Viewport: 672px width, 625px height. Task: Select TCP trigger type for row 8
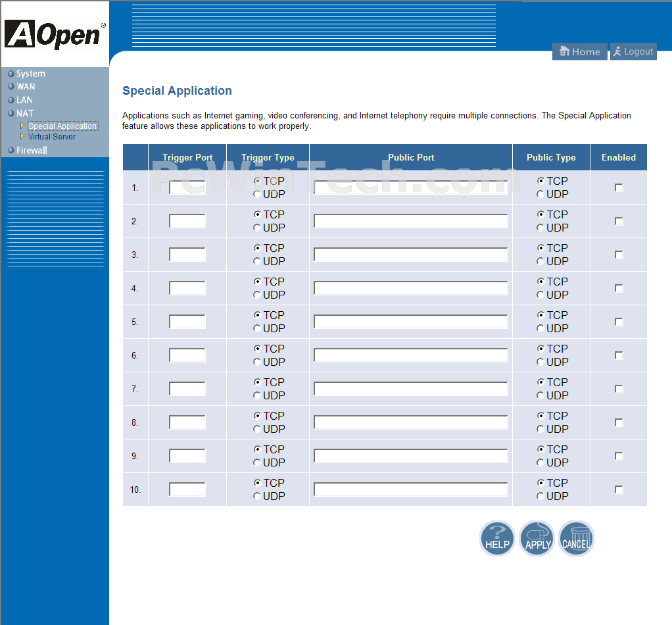(257, 416)
